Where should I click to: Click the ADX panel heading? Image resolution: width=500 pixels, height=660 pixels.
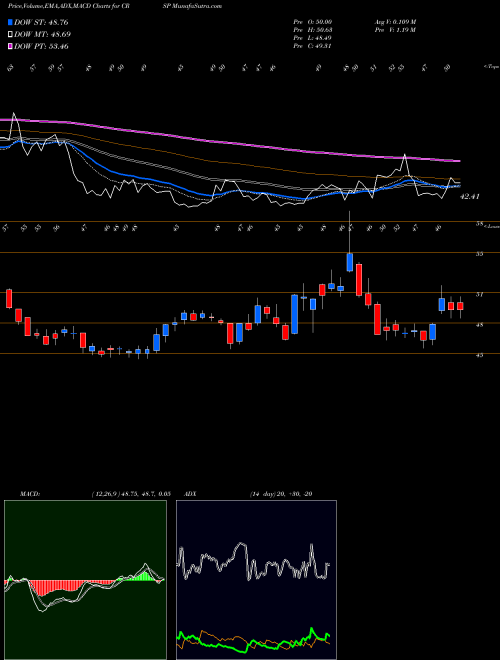[x=190, y=494]
